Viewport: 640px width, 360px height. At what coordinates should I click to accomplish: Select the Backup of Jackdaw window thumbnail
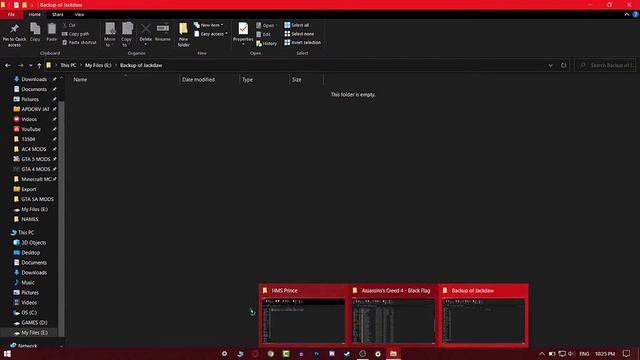[x=483, y=315]
